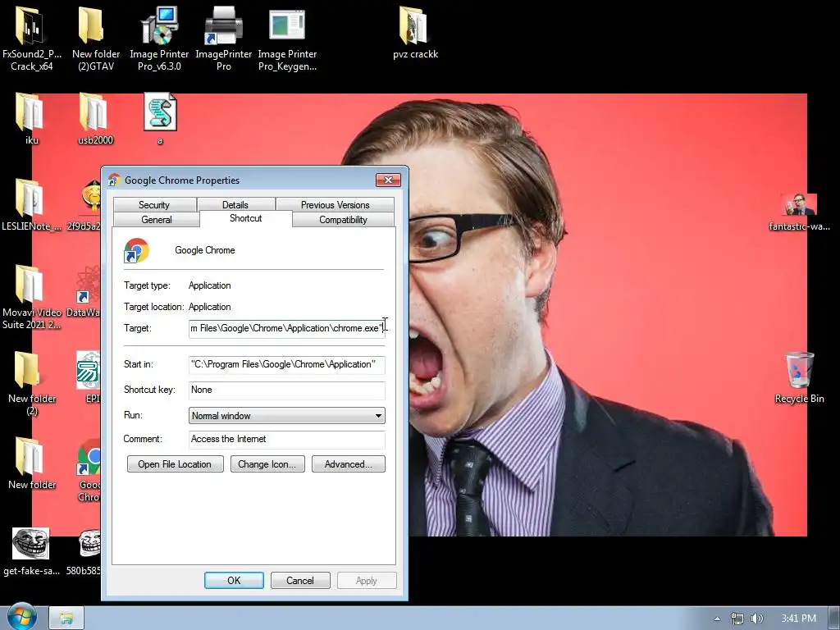Select the Image Printer Pro_Keygen icon

287,39
